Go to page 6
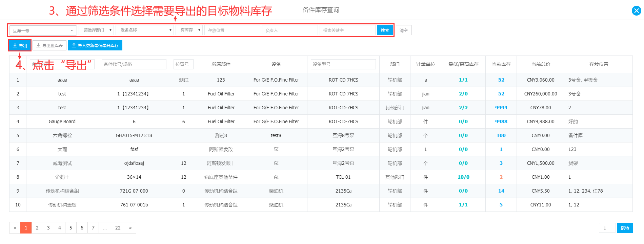 tap(82, 228)
